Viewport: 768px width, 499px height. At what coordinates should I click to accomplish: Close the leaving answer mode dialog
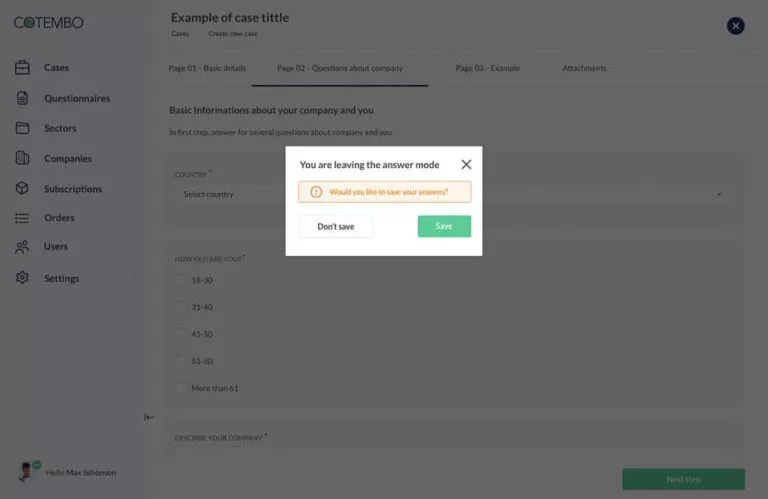[466, 165]
